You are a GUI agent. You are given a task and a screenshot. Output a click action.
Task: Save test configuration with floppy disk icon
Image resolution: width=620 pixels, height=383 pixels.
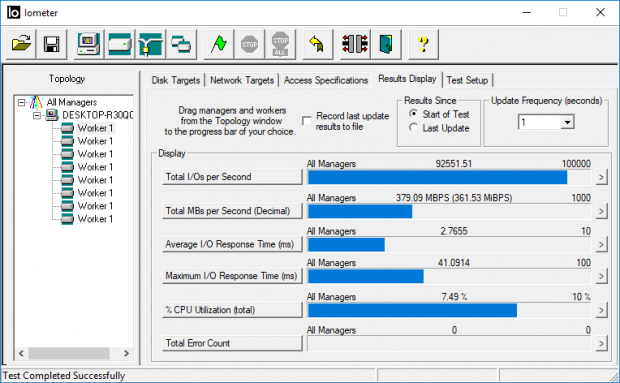coord(52,44)
